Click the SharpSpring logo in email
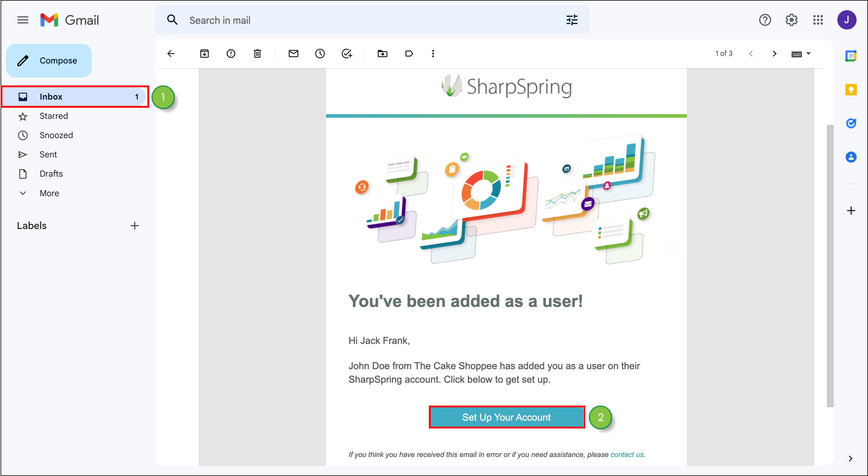The image size is (868, 476). (x=506, y=86)
